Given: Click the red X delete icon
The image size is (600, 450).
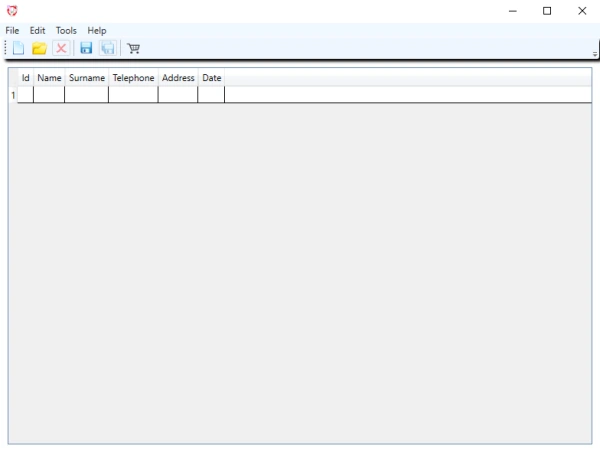Looking at the screenshot, I should click(x=61, y=48).
